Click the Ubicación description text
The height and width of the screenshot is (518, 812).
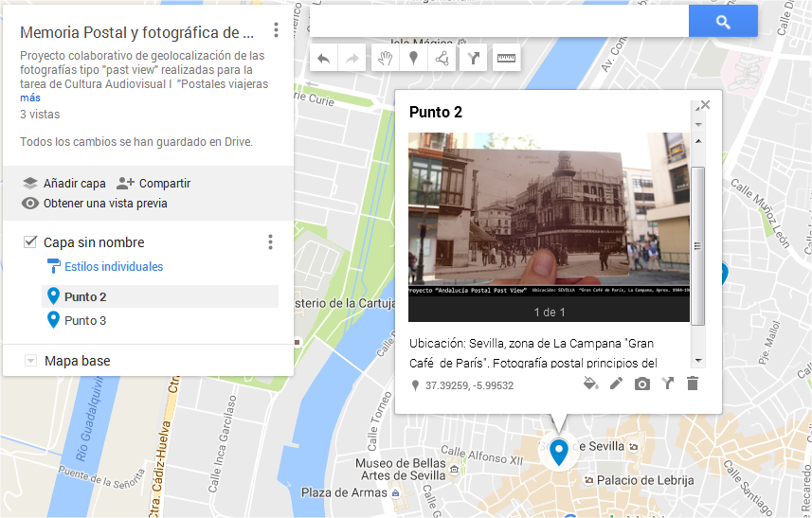pos(532,353)
